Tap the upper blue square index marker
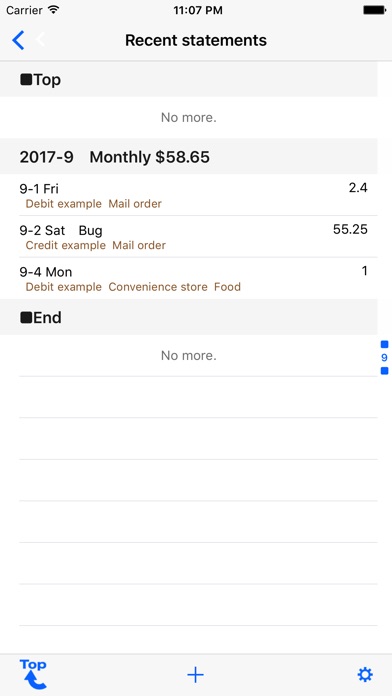 pyautogui.click(x=384, y=344)
